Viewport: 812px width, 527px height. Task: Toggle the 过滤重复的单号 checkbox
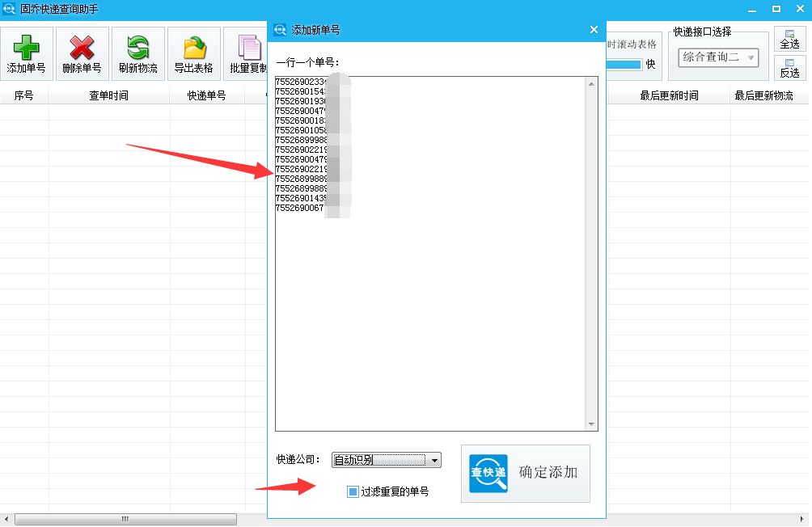click(x=353, y=491)
